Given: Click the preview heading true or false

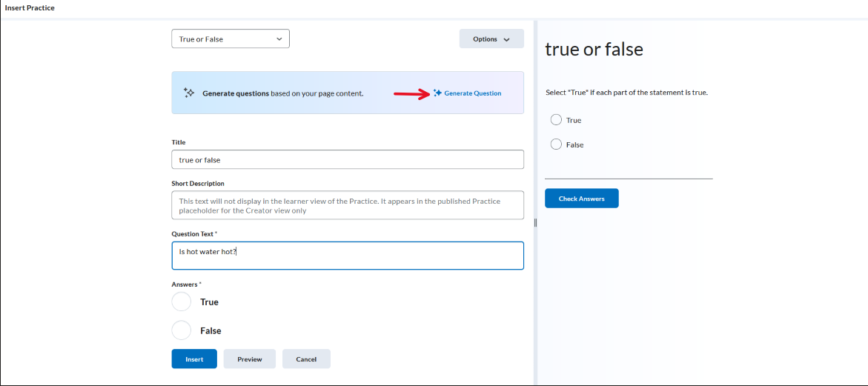Looking at the screenshot, I should pos(594,49).
